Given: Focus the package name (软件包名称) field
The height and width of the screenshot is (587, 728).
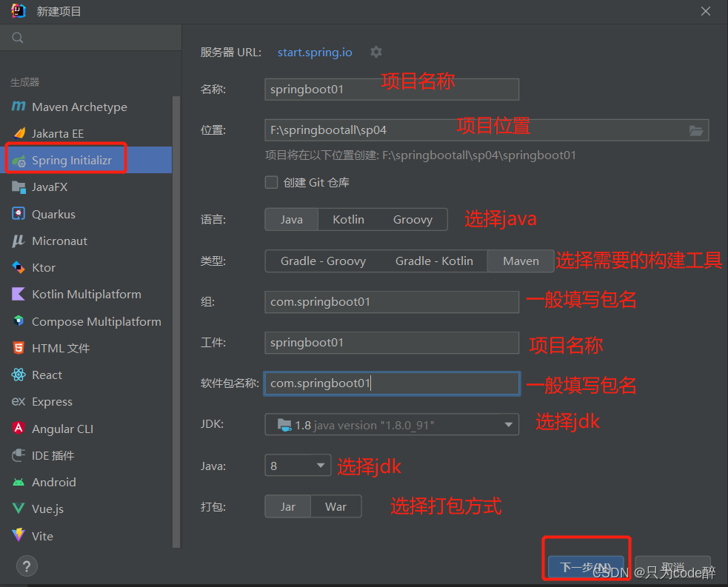Looking at the screenshot, I should 392,383.
